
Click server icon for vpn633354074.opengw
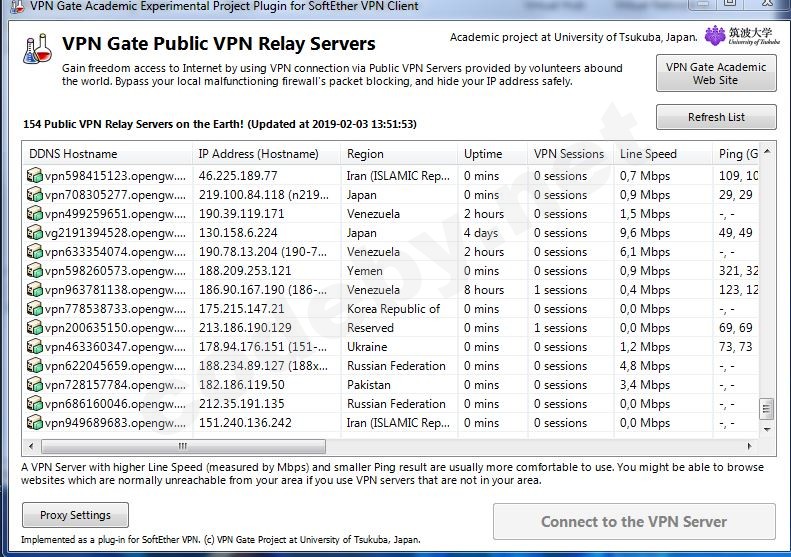35,252
